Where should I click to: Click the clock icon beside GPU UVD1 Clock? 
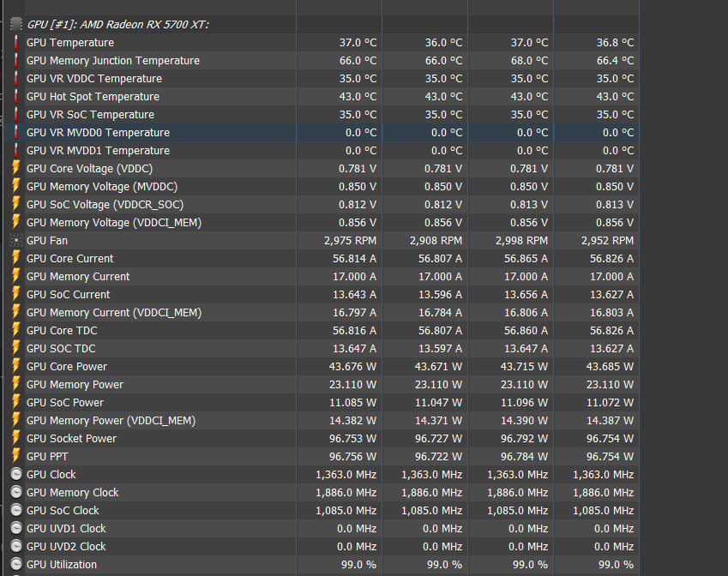(16, 529)
